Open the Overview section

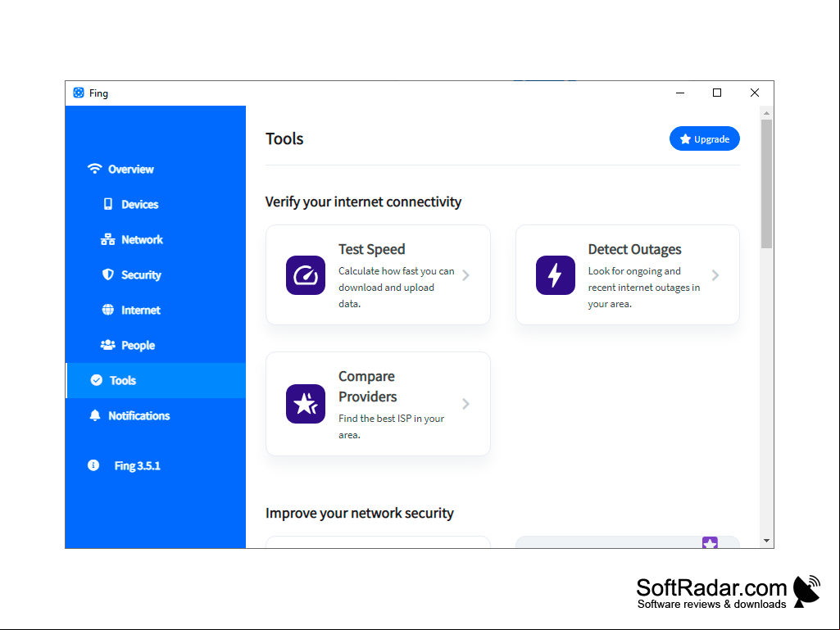(156, 169)
